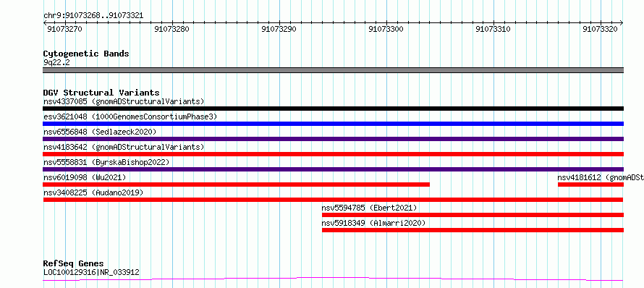Click ruler tick label 91073290

[x=279, y=29]
